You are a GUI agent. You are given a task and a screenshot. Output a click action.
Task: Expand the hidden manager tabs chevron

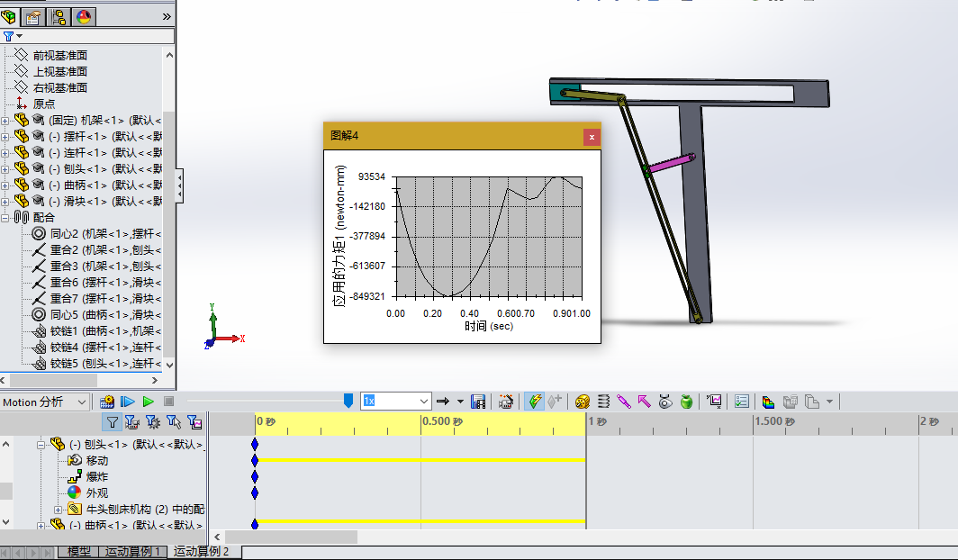click(x=167, y=16)
